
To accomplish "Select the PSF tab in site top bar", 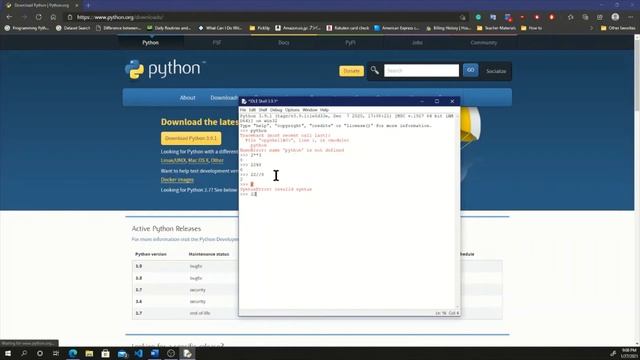I will (x=217, y=42).
